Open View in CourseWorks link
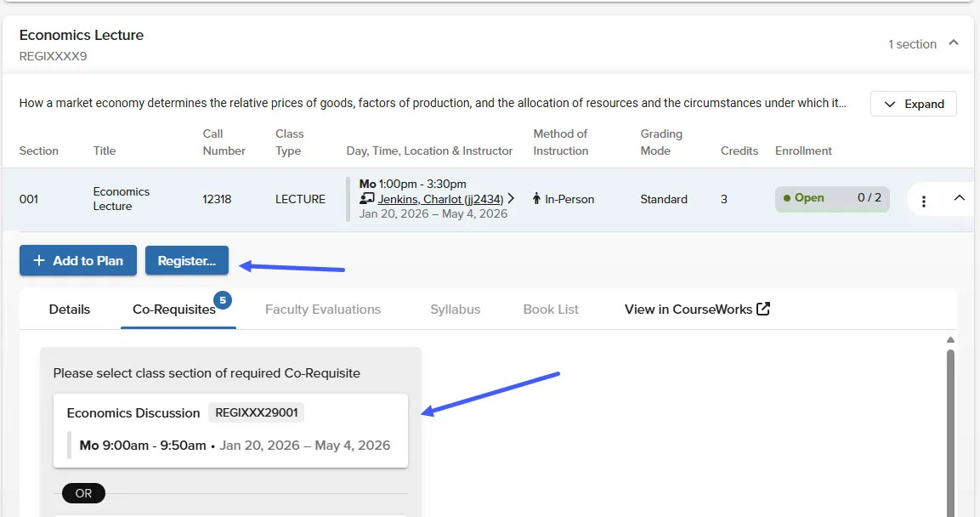 (x=697, y=309)
